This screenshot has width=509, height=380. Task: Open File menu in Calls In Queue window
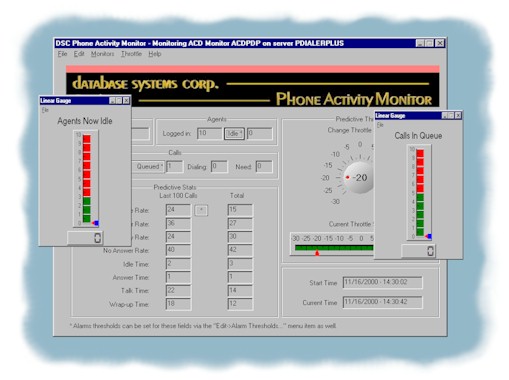click(380, 125)
